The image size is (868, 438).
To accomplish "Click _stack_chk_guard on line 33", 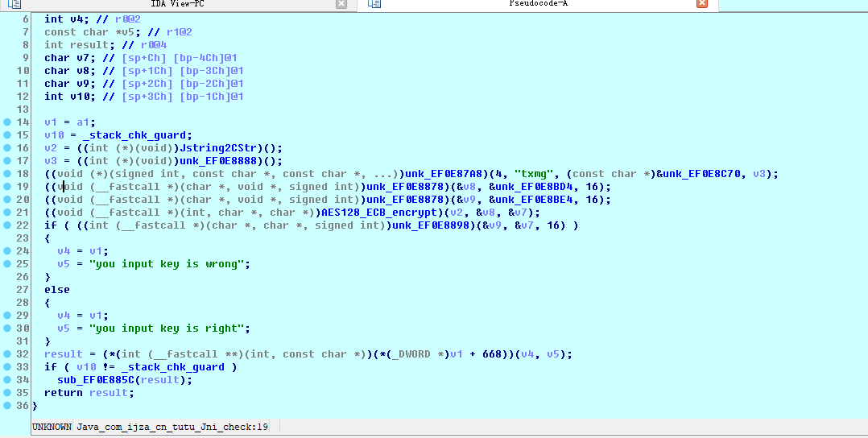I will [173, 367].
